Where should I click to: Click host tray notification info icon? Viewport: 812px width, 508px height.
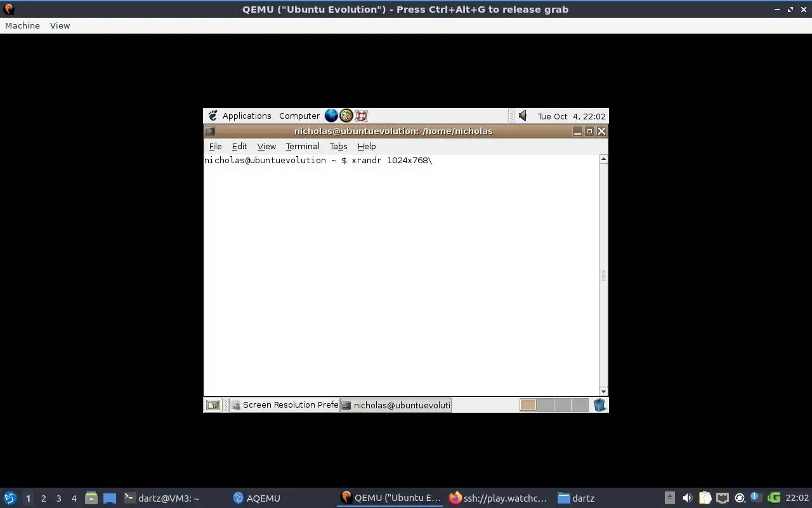pyautogui.click(x=756, y=497)
